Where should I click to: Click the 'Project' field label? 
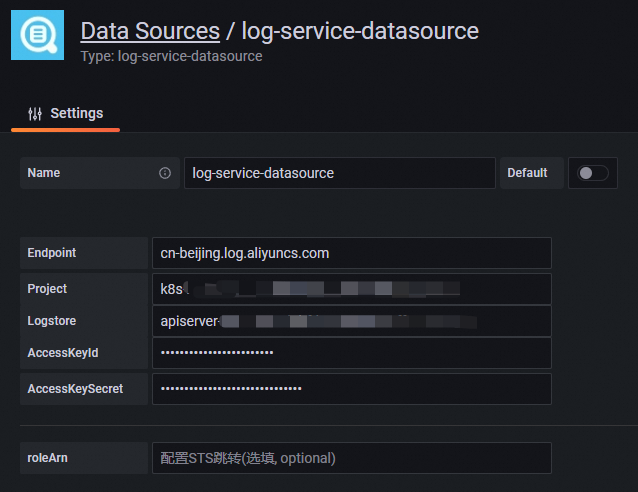[47, 289]
